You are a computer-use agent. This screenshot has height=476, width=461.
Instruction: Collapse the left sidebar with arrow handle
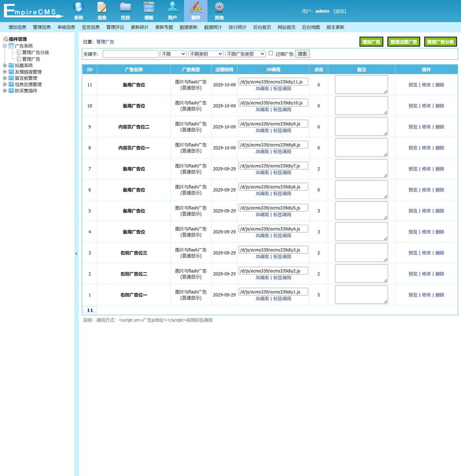click(76, 254)
